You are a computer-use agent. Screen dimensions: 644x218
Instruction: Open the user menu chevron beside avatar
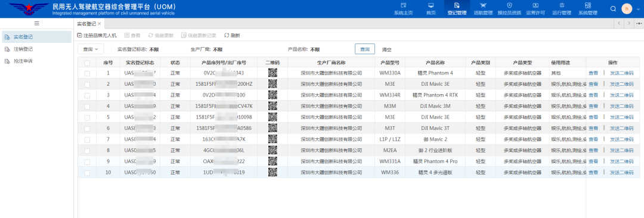(x=637, y=9)
